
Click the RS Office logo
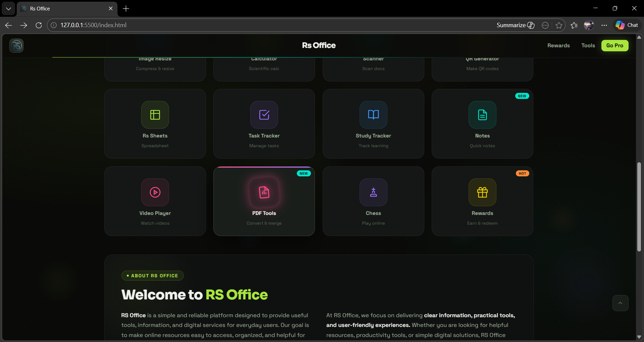pyautogui.click(x=16, y=45)
